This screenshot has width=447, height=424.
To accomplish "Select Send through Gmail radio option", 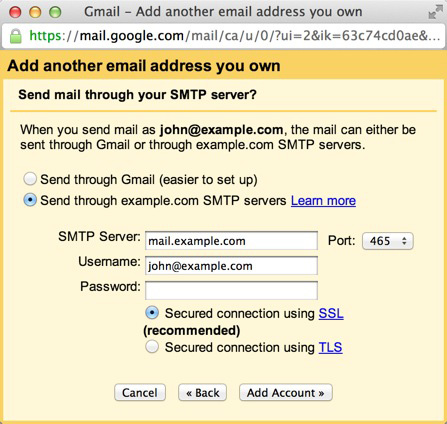I will [30, 179].
